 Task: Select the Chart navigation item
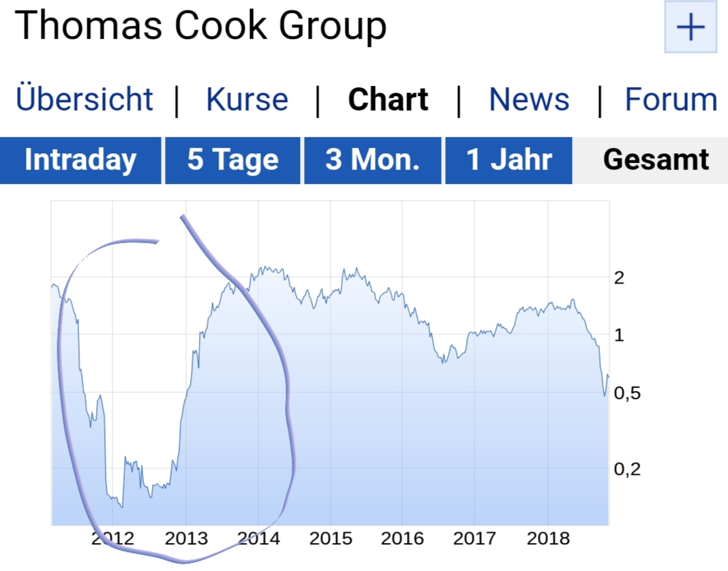point(388,99)
